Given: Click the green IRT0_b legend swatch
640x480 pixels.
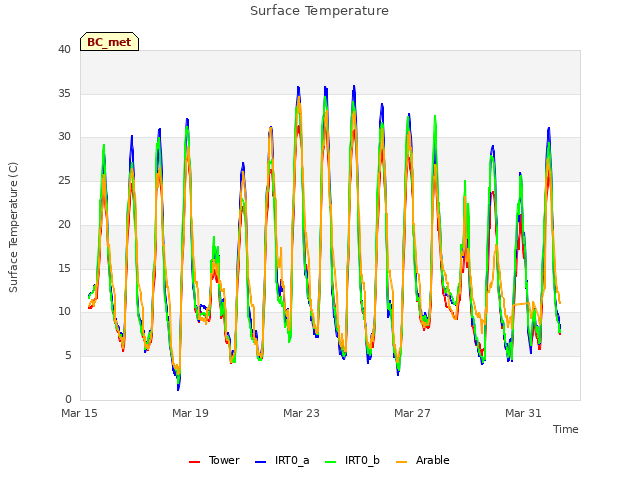Looking at the screenshot, I should pyautogui.click(x=331, y=462).
